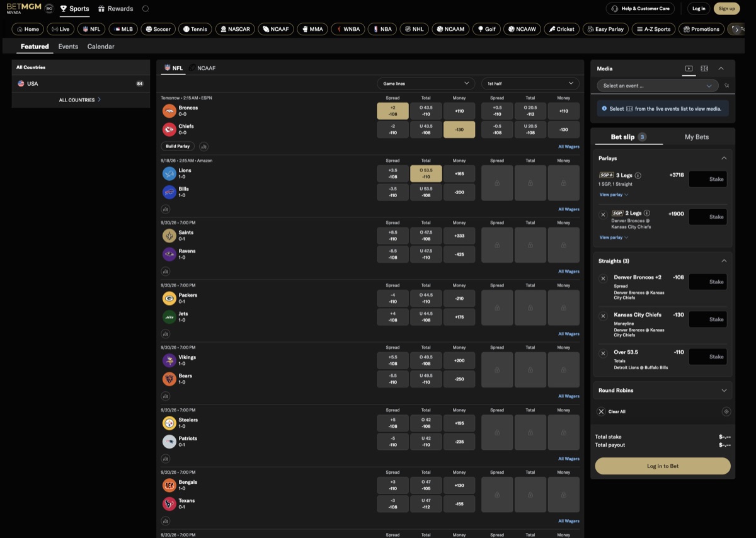Click the Build Parlay button

pyautogui.click(x=178, y=146)
